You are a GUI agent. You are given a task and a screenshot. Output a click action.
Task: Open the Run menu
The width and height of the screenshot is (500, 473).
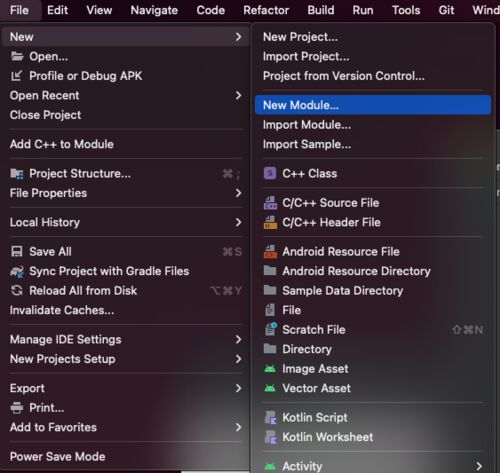coord(363,10)
